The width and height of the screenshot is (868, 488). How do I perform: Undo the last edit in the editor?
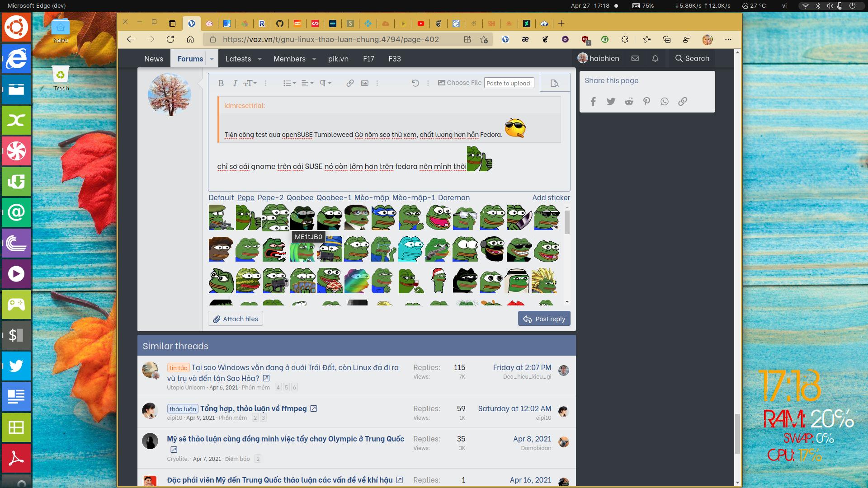pos(415,83)
